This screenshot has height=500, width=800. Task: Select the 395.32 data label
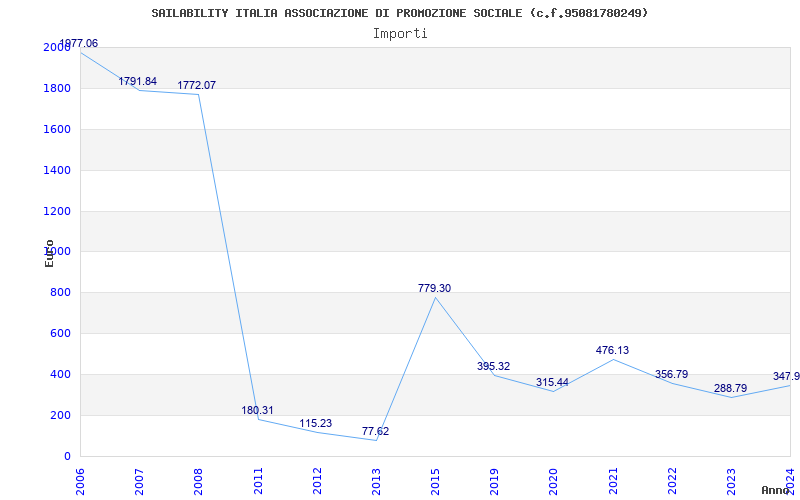tap(493, 366)
